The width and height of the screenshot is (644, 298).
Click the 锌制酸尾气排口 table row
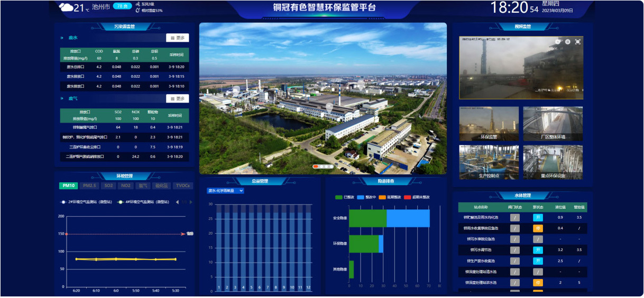click(125, 127)
